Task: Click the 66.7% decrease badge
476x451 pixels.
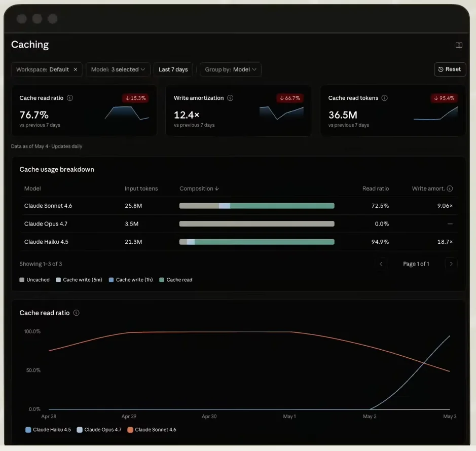Action: 289,98
